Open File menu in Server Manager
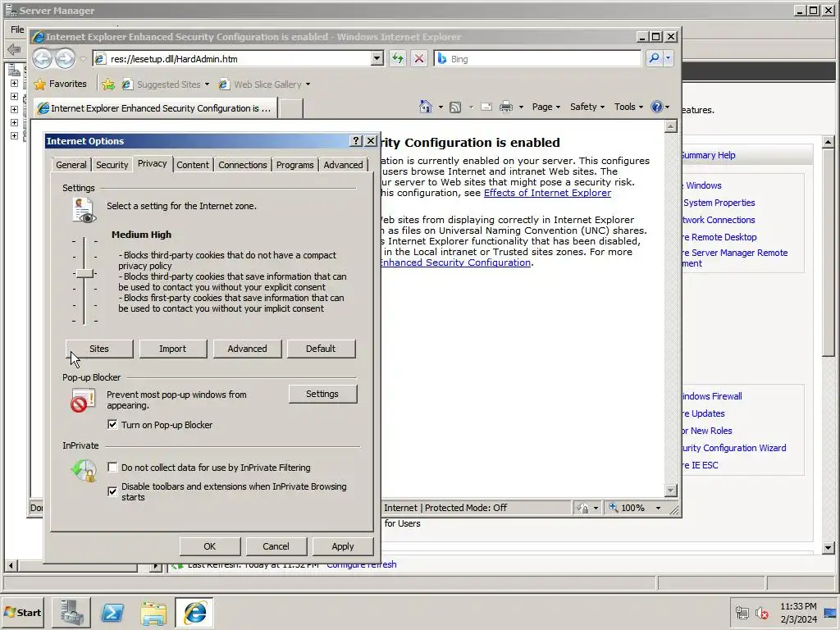Screen dimensions: 840x630 17,30
